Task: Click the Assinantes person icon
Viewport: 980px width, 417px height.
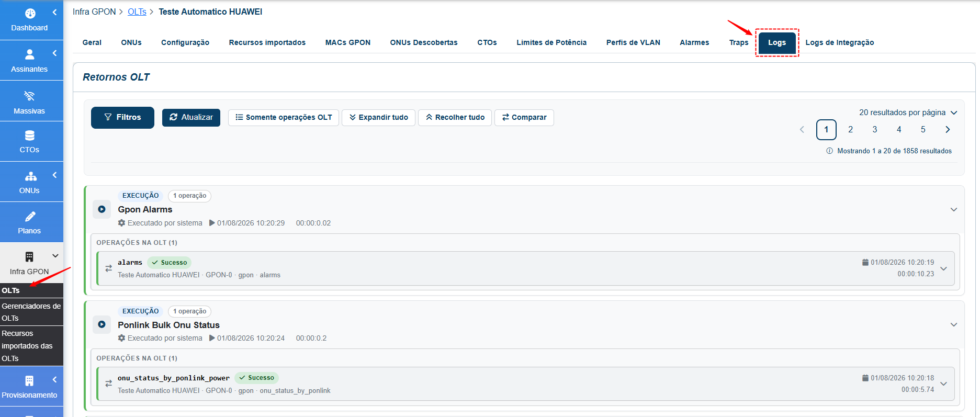Action: pyautogui.click(x=30, y=54)
